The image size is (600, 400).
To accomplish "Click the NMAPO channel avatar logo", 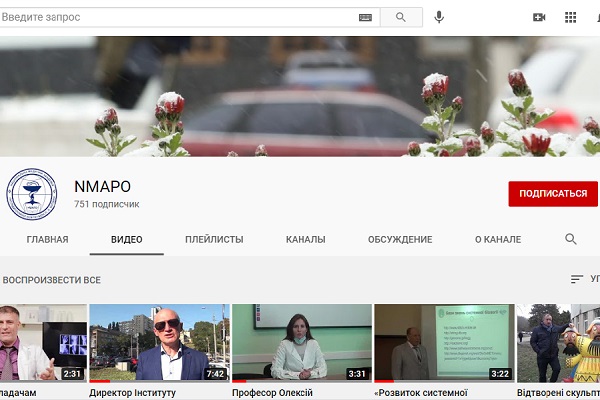I will pos(31,194).
